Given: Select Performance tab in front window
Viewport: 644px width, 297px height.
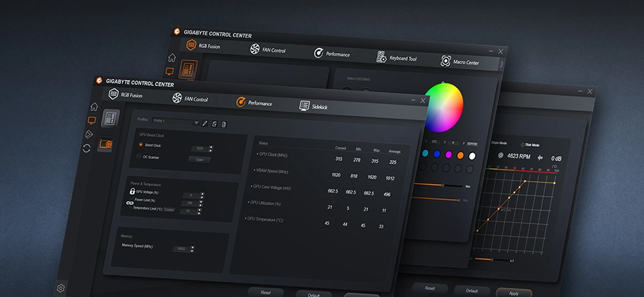Looking at the screenshot, I should point(254,102).
